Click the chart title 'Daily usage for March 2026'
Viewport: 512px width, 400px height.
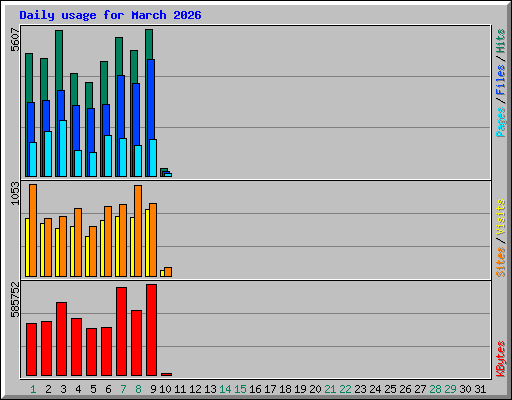point(110,15)
